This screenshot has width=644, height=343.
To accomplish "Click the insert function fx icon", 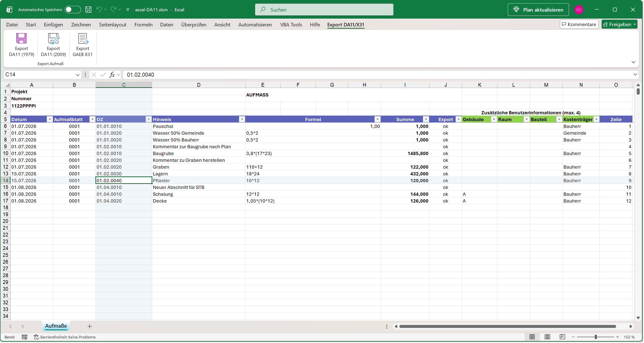I will pyautogui.click(x=112, y=75).
